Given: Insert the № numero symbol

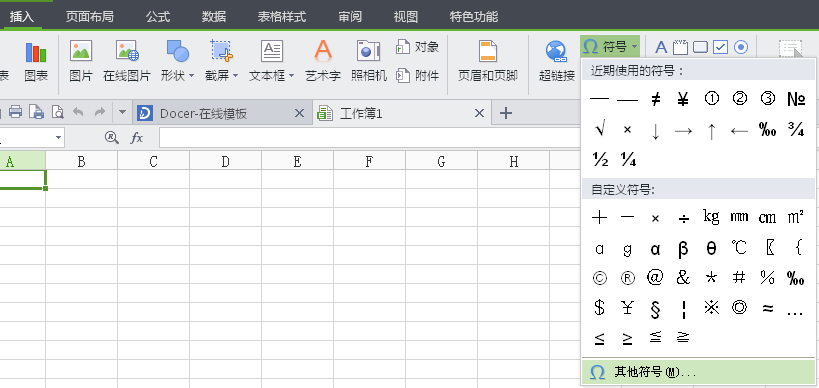Looking at the screenshot, I should coord(795,99).
